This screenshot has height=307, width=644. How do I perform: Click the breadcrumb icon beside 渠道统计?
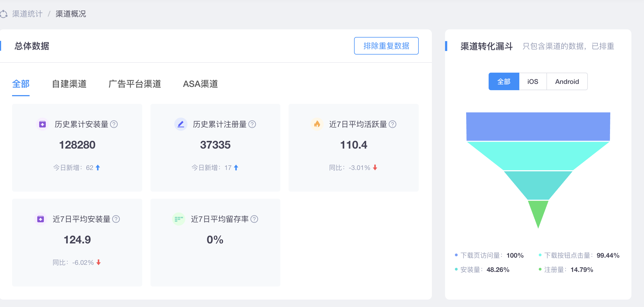4,14
